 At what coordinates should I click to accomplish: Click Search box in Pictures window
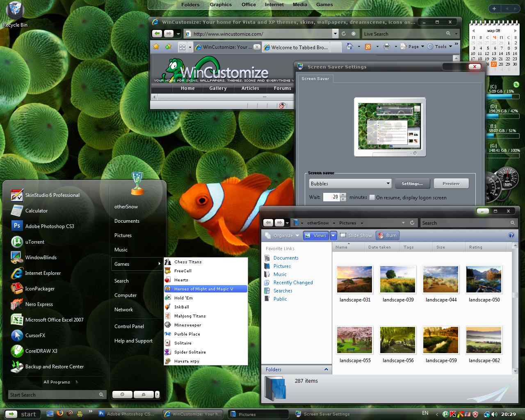pyautogui.click(x=468, y=223)
